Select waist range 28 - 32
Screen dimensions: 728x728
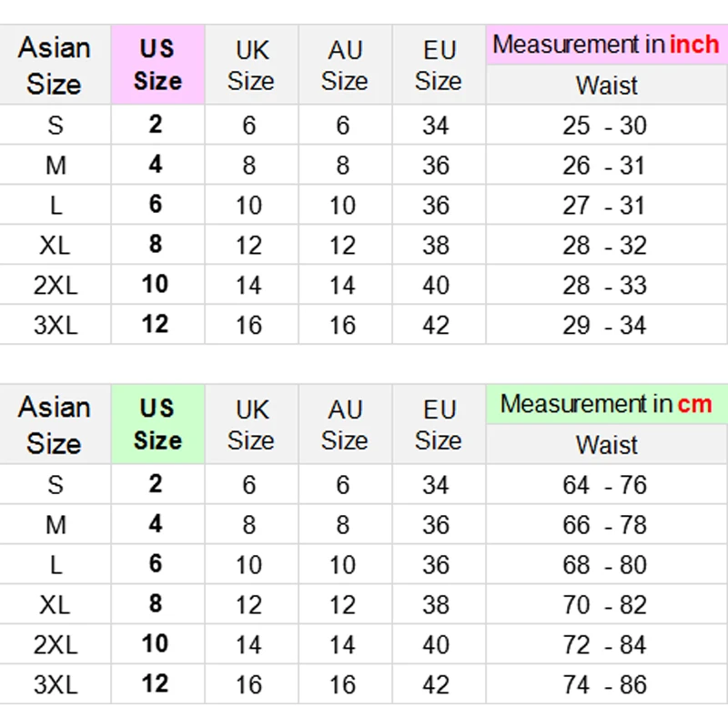click(604, 246)
